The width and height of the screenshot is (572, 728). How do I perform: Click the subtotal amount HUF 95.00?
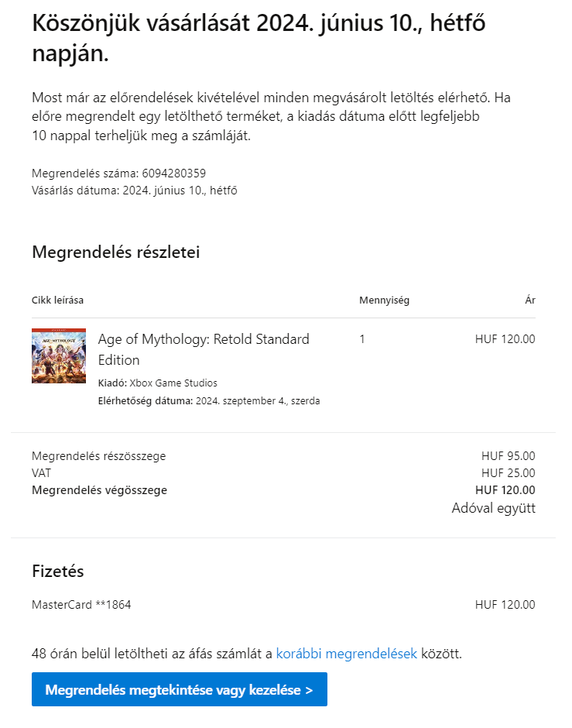(x=508, y=456)
